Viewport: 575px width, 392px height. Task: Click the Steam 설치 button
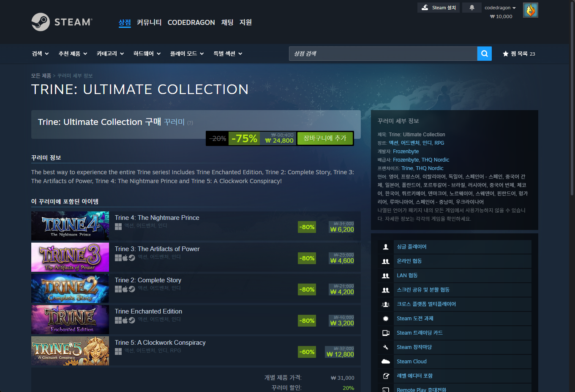tap(439, 8)
